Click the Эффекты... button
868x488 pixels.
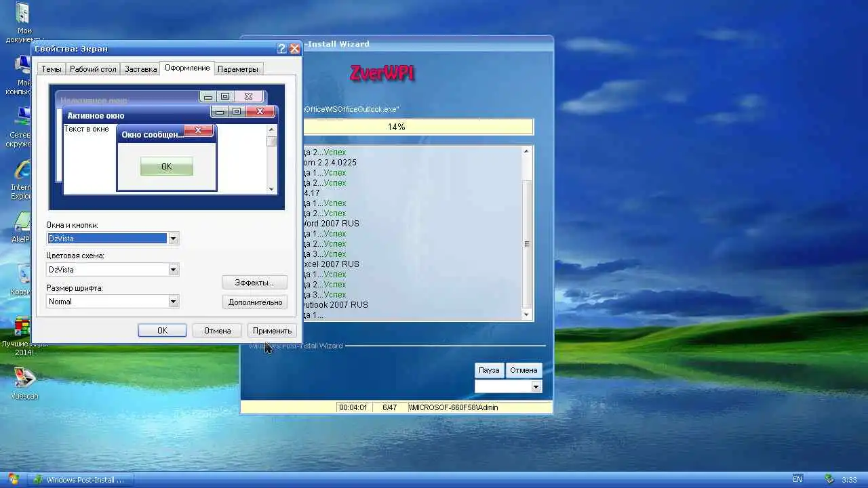click(x=254, y=283)
